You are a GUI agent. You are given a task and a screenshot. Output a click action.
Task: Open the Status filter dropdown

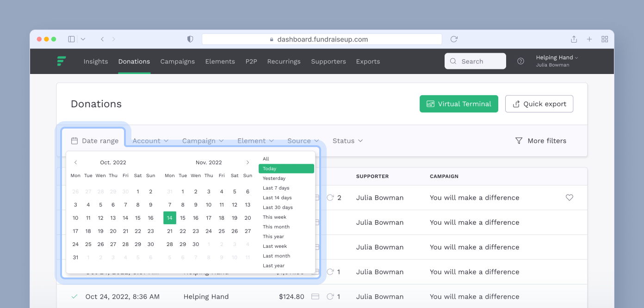pyautogui.click(x=347, y=141)
